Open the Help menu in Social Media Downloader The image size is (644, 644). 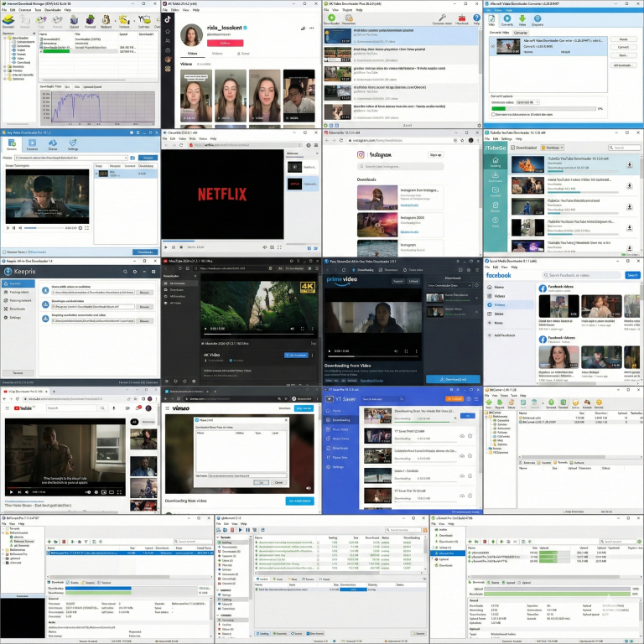(x=514, y=267)
